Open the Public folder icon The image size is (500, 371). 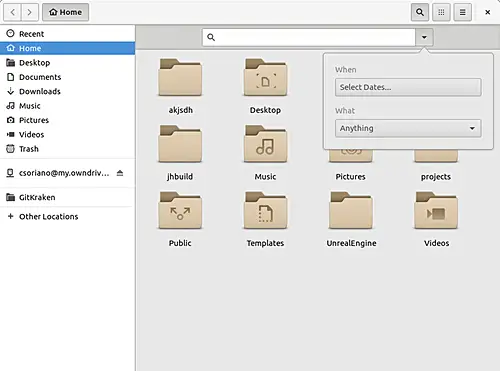coord(180,210)
